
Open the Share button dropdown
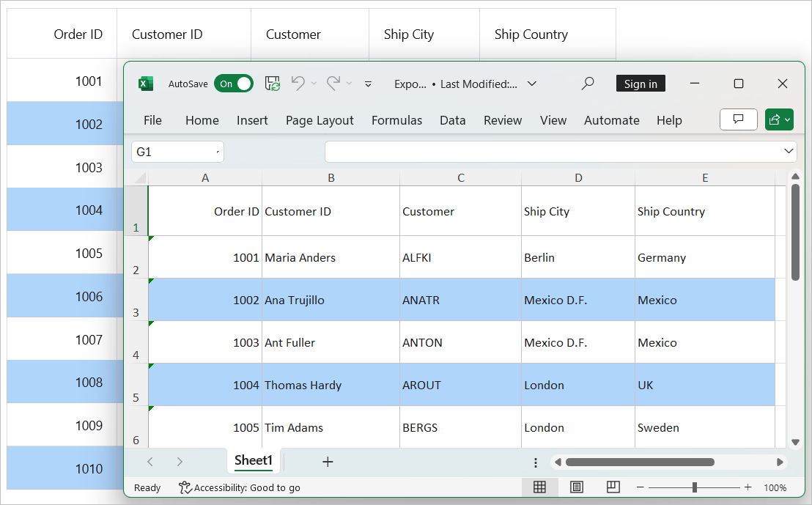[778, 119]
